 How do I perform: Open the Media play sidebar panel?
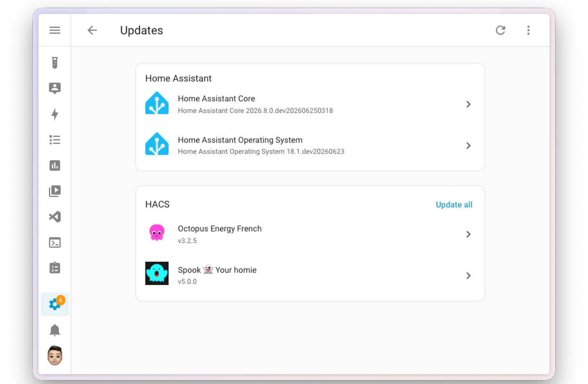coord(54,191)
